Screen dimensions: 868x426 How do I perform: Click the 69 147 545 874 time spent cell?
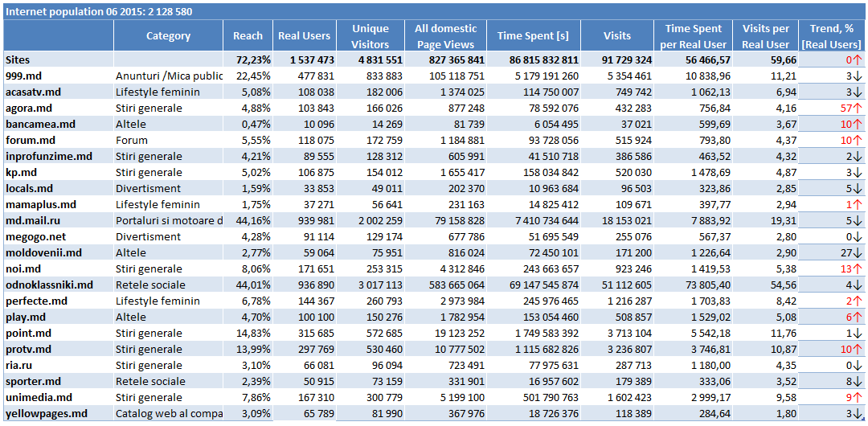pyautogui.click(x=534, y=285)
